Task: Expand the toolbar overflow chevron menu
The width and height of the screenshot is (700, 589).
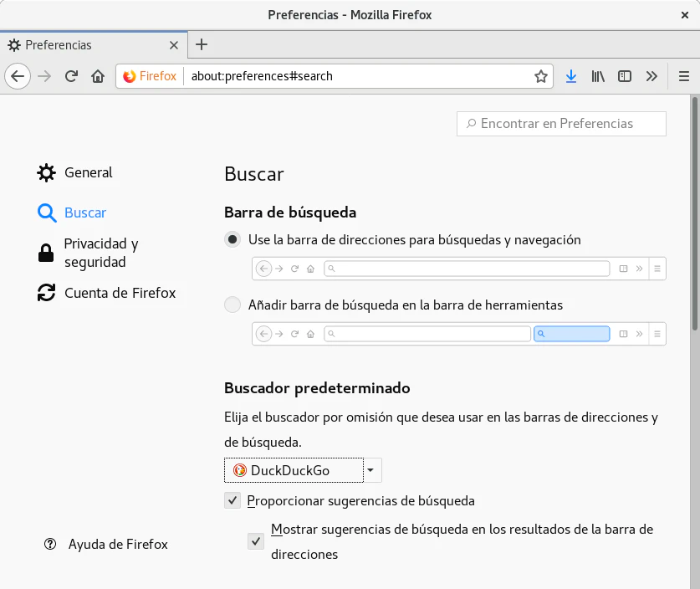Action: pyautogui.click(x=651, y=76)
